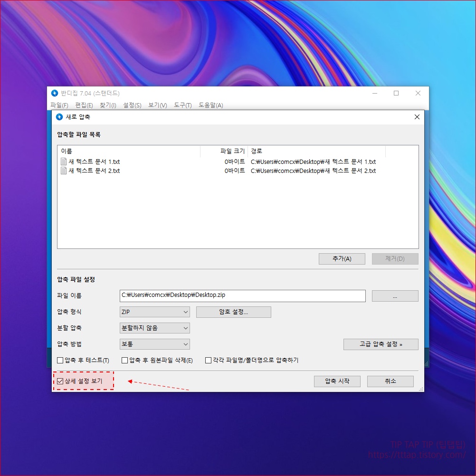
Task: Click the 파일 크기 column header
Action: point(224,151)
